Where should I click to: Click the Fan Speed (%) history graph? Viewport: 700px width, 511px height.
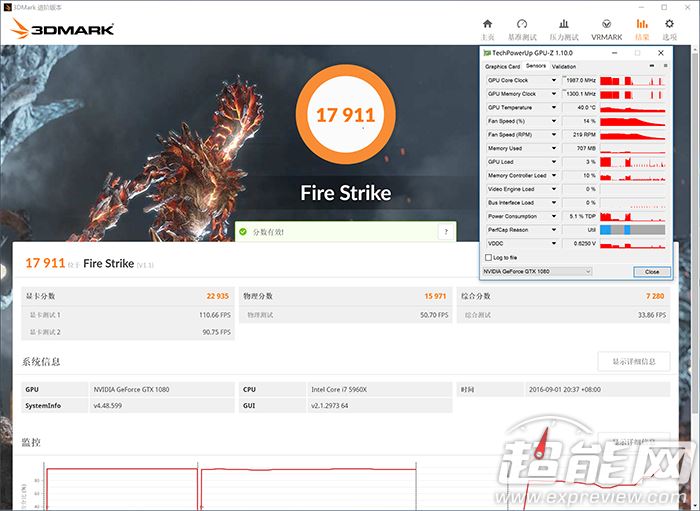(633, 121)
